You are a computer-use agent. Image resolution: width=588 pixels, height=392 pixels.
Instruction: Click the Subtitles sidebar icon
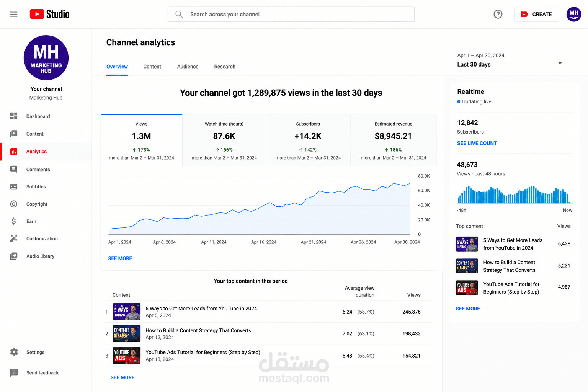[14, 187]
